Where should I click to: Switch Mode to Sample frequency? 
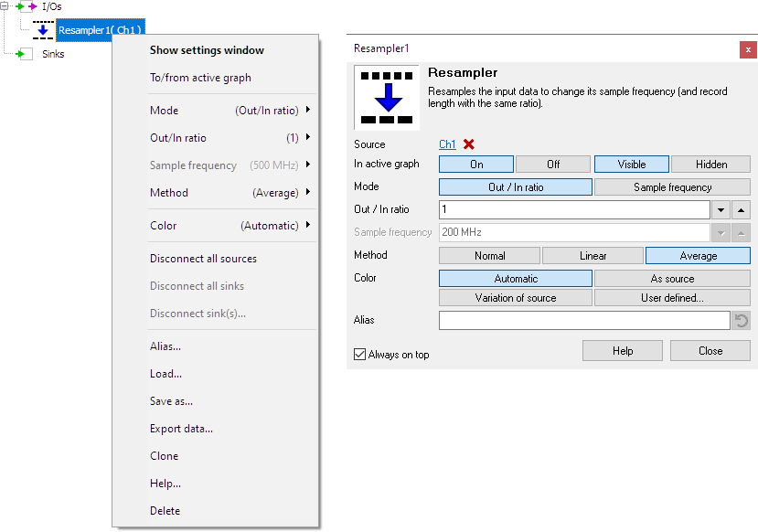tap(672, 186)
